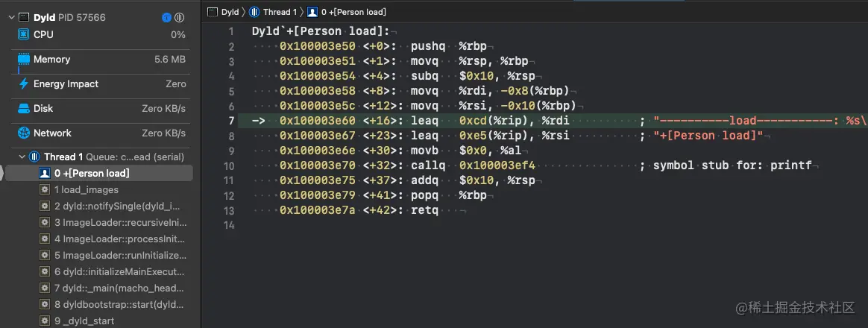Screen dimensions: 868x328
Task: Click the 'addq $0x10, %rsp' instruction
Action: click(x=473, y=181)
